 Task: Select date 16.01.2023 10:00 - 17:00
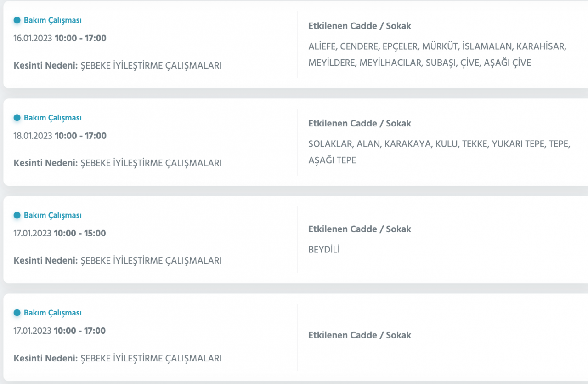pyautogui.click(x=60, y=38)
